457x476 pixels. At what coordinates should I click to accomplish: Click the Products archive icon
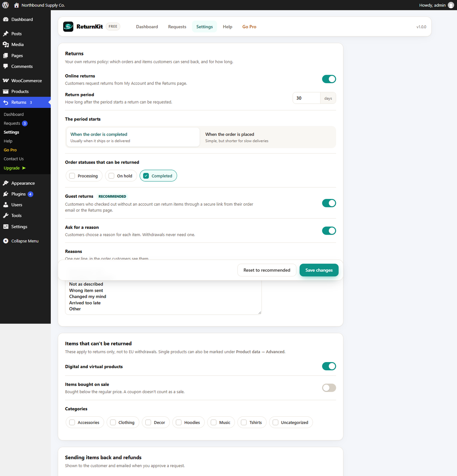[6, 91]
